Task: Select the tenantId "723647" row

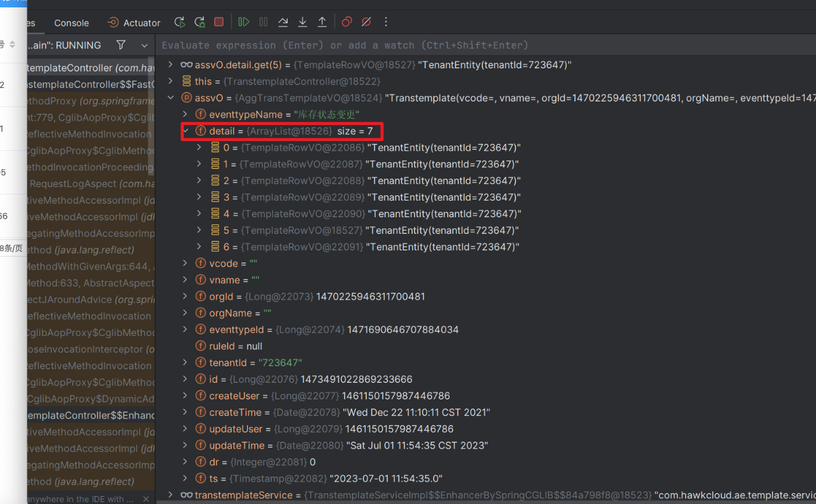Action: pos(487,363)
